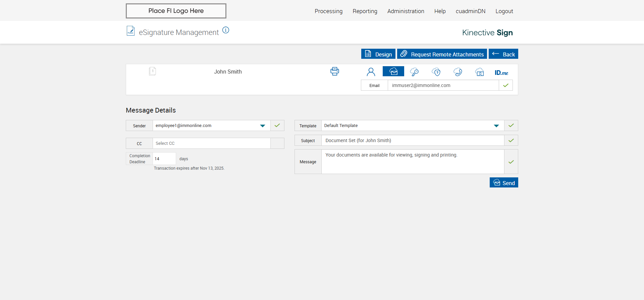644x300 pixels.
Task: Select the in-person signer icon
Action: [x=371, y=72]
